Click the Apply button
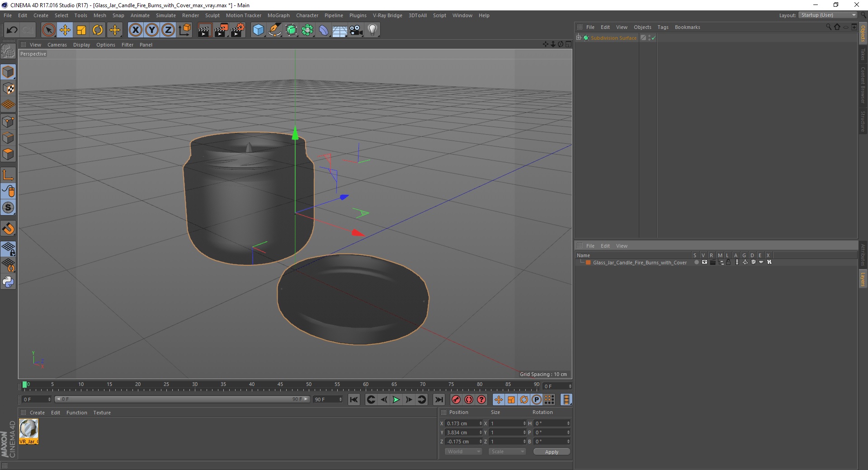 click(552, 452)
